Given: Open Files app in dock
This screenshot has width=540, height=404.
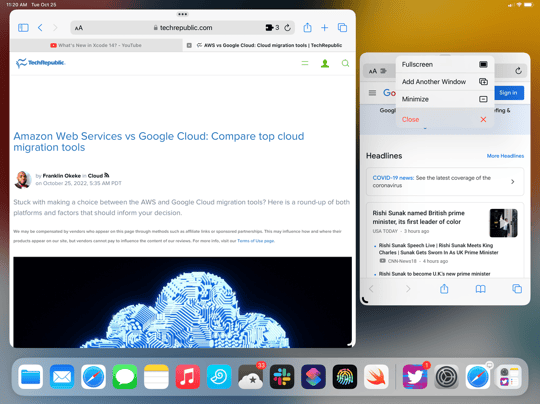Looking at the screenshot, I should click(x=31, y=377).
